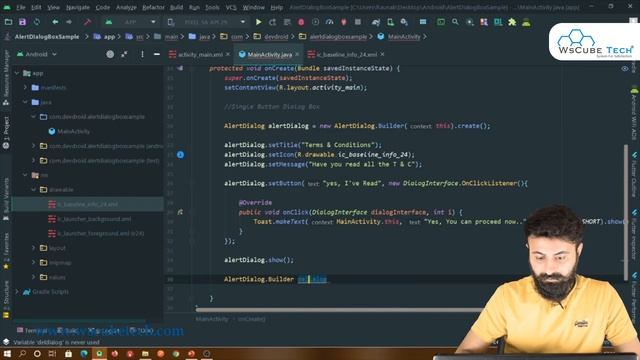Click AlertDialogBoxSample in the breadcrumb
The width and height of the screenshot is (640, 360).
(x=47, y=37)
